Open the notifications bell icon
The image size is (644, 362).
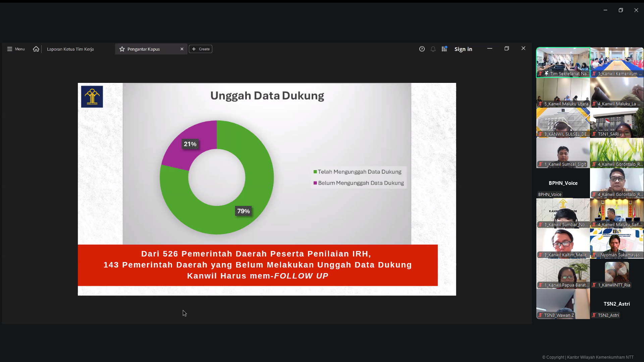point(433,49)
